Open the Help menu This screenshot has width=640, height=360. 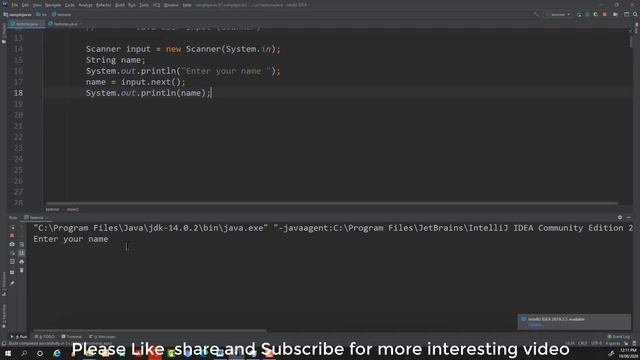point(187,5)
